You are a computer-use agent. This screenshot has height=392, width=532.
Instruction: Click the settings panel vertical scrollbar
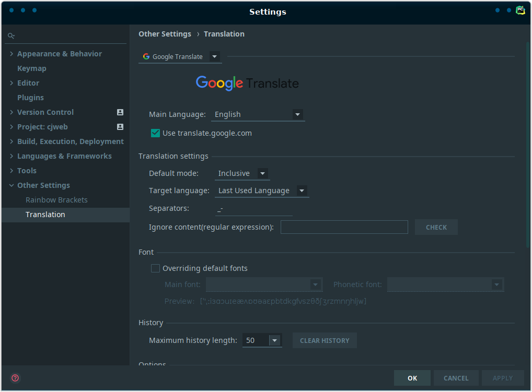tap(528, 146)
